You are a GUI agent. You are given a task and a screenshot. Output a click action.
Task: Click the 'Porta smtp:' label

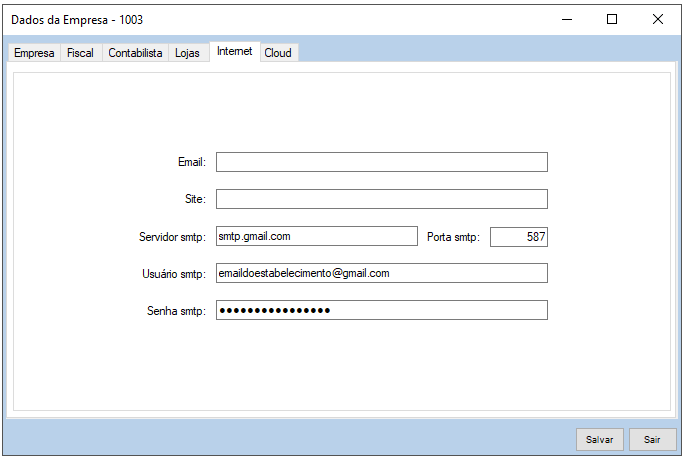tap(453, 237)
